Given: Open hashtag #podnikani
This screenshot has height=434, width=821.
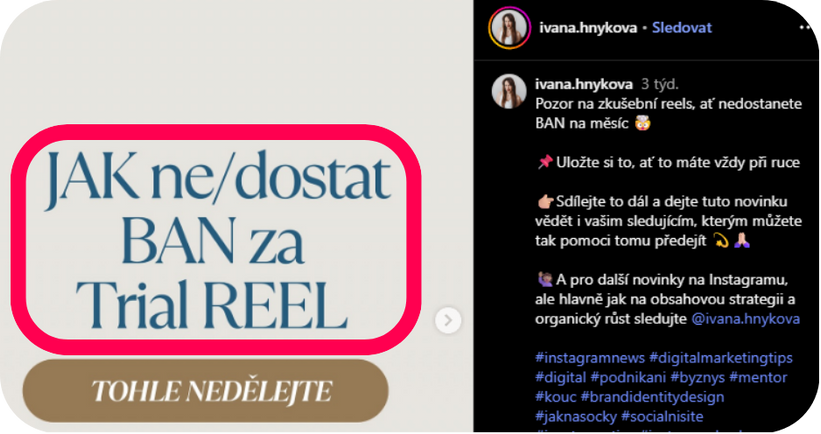Looking at the screenshot, I should (628, 377).
